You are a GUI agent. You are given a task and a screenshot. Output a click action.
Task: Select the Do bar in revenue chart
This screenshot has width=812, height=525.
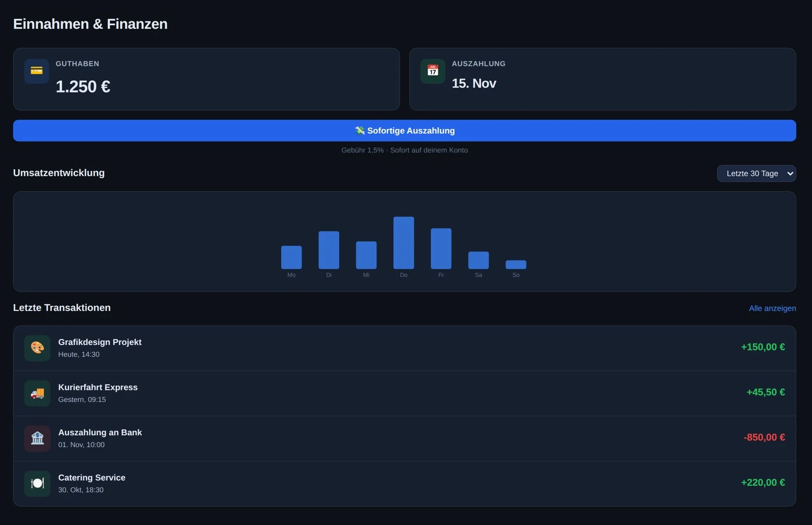pos(404,243)
